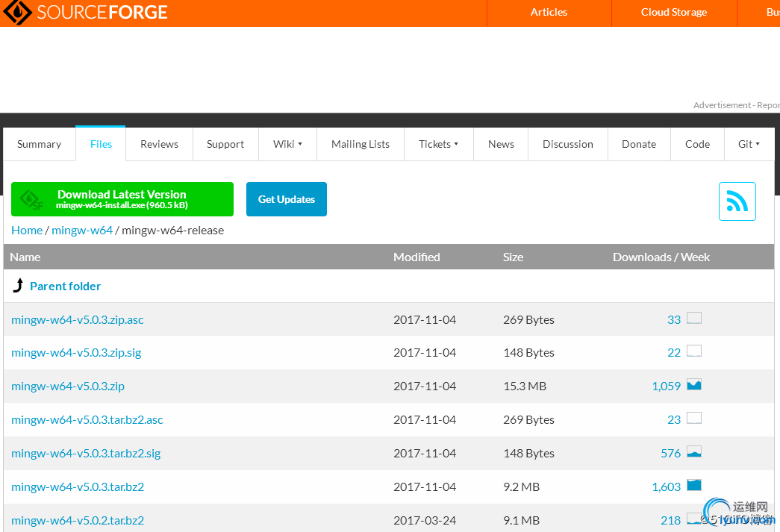The image size is (780, 532).
Task: Open the 1,603 downloads count link
Action: [x=666, y=486]
